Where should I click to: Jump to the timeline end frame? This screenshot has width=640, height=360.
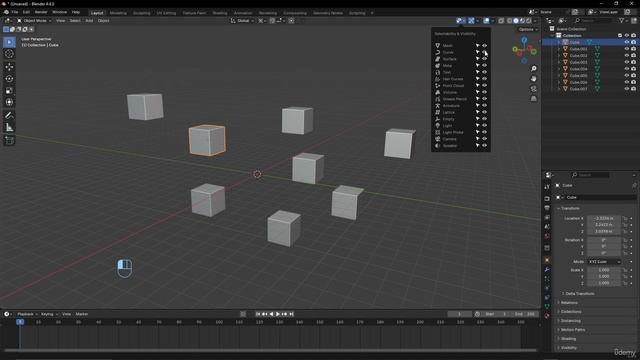291,314
